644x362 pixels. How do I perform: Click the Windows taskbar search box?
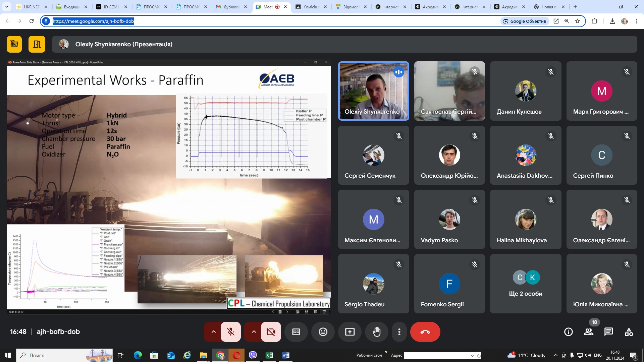point(50,355)
